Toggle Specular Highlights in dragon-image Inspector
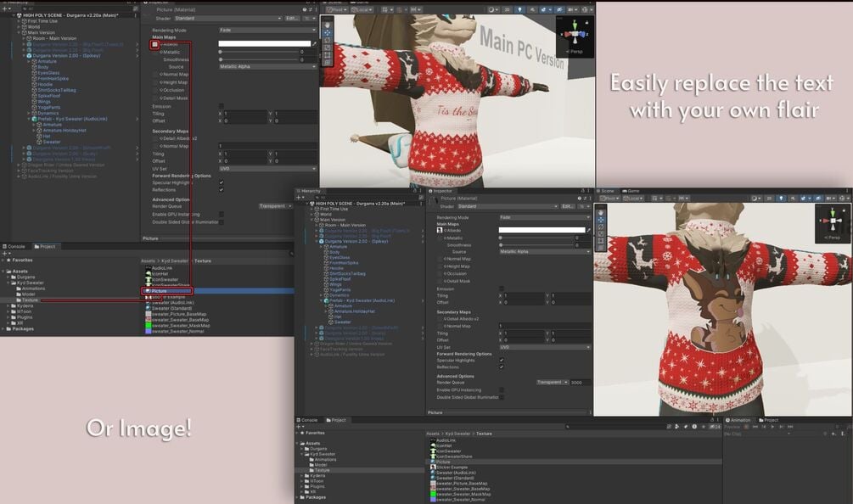The height and width of the screenshot is (504, 853). click(502, 360)
